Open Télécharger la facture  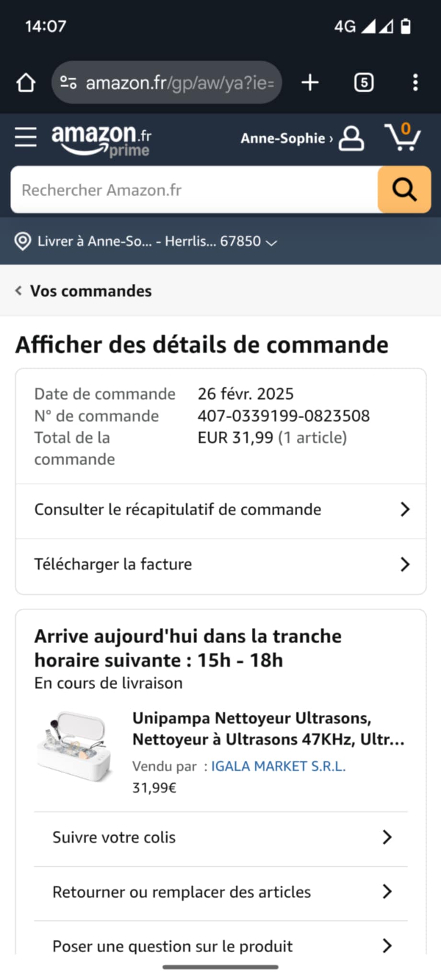pos(221,565)
